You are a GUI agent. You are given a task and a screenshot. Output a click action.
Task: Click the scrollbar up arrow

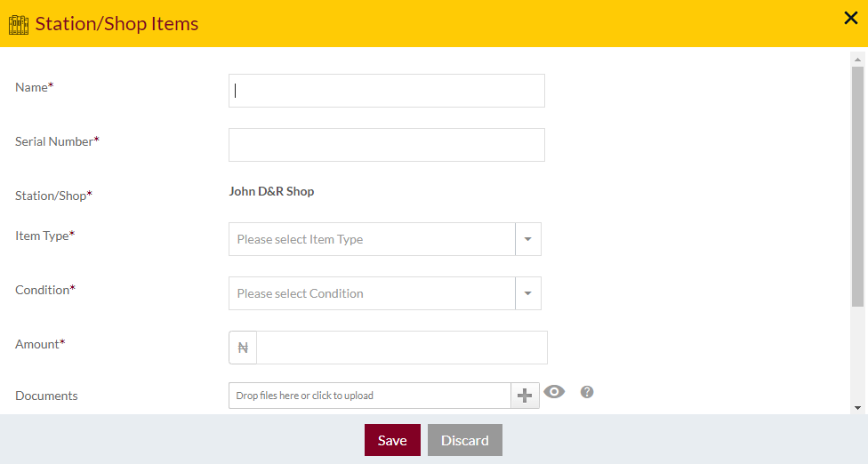click(x=857, y=60)
